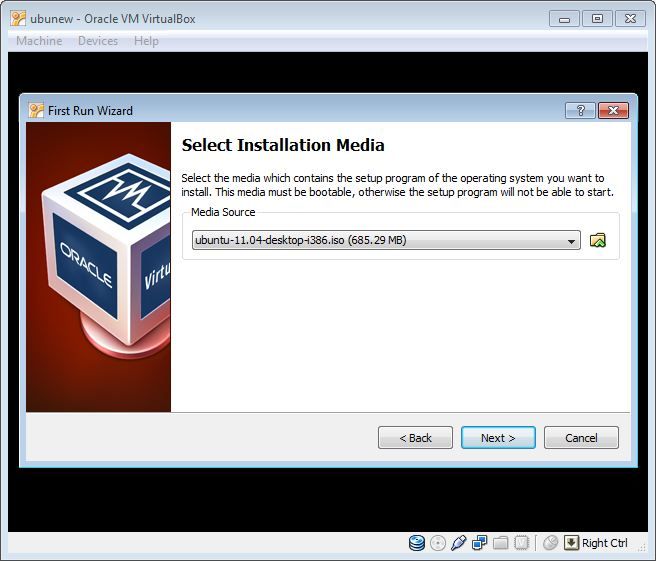Maximize the ubunew VirtualBox window
656x561 pixels.
(x=597, y=19)
